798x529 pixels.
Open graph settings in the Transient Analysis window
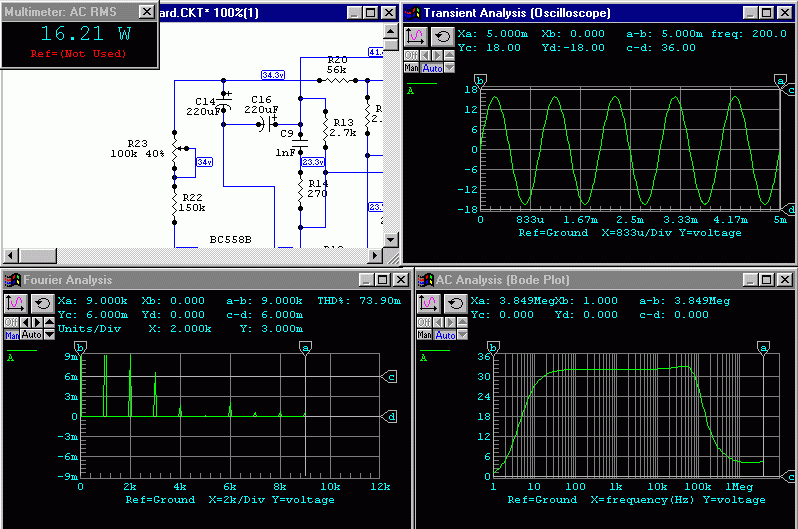tap(415, 36)
